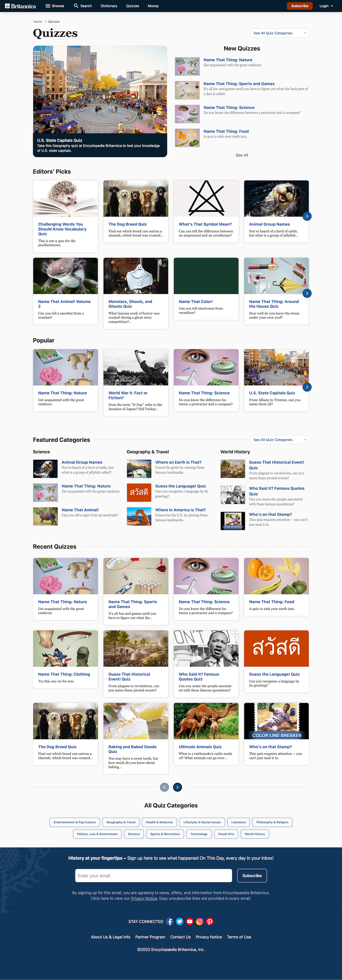Screen dimensions: 342x980
Task: Expand Featured Categories quiz categories dropdown
Action: (279, 440)
